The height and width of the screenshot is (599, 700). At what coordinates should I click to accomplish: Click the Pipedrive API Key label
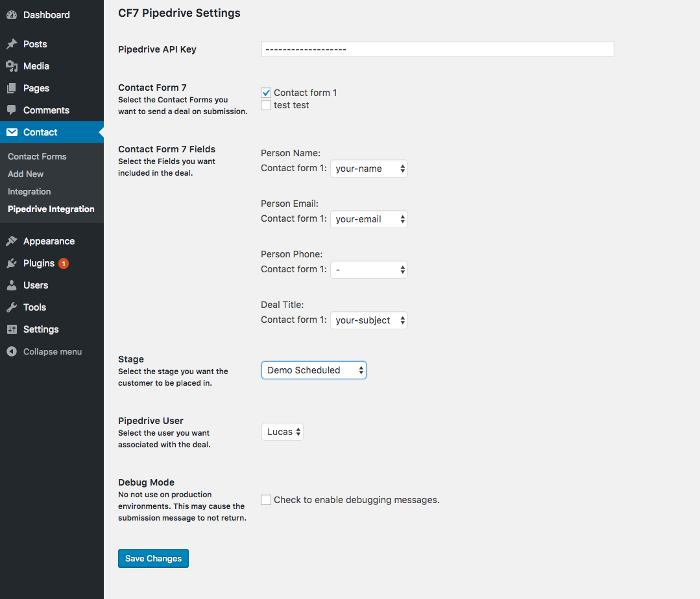(157, 49)
